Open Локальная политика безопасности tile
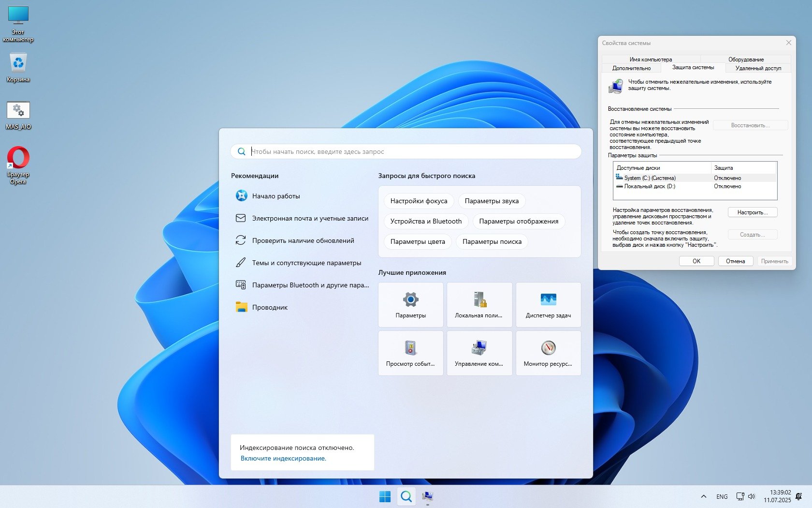 (479, 305)
